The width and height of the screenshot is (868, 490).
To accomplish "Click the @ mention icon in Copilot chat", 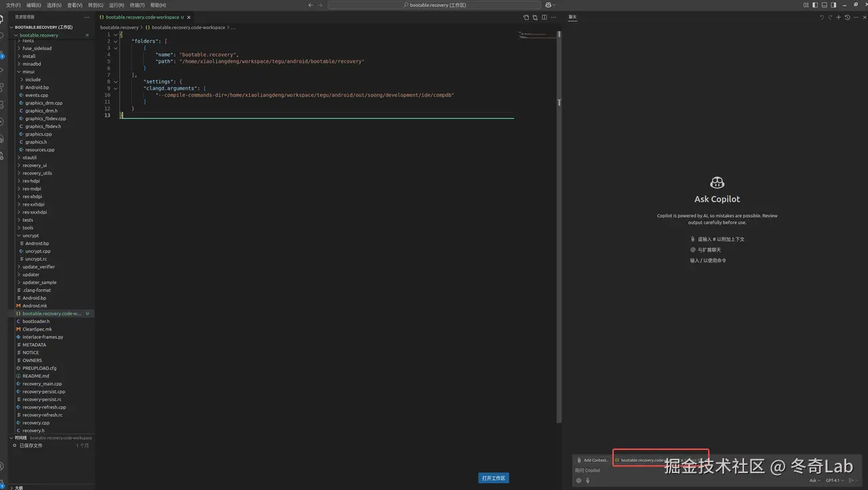I will 578,480.
